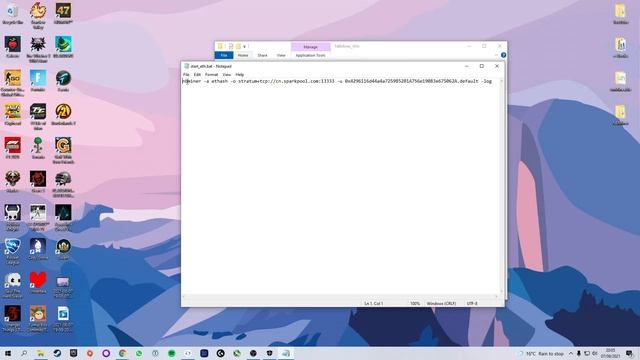640x360 pixels.
Task: Open Notepad File menu
Action: (186, 75)
